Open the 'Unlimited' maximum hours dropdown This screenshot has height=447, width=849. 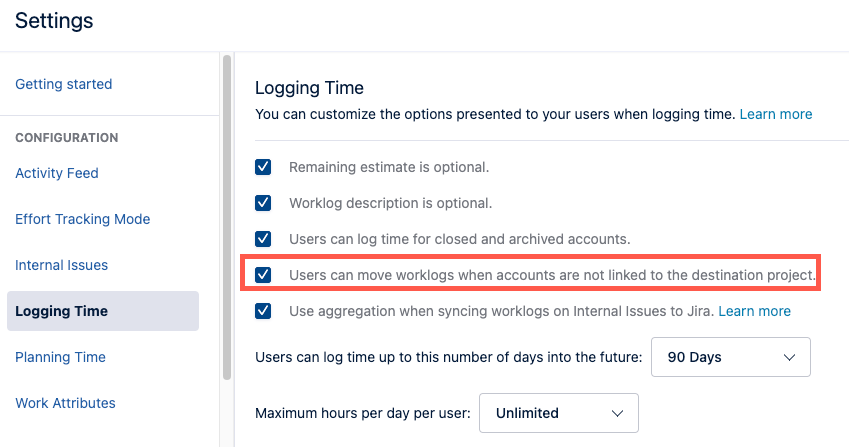(558, 412)
